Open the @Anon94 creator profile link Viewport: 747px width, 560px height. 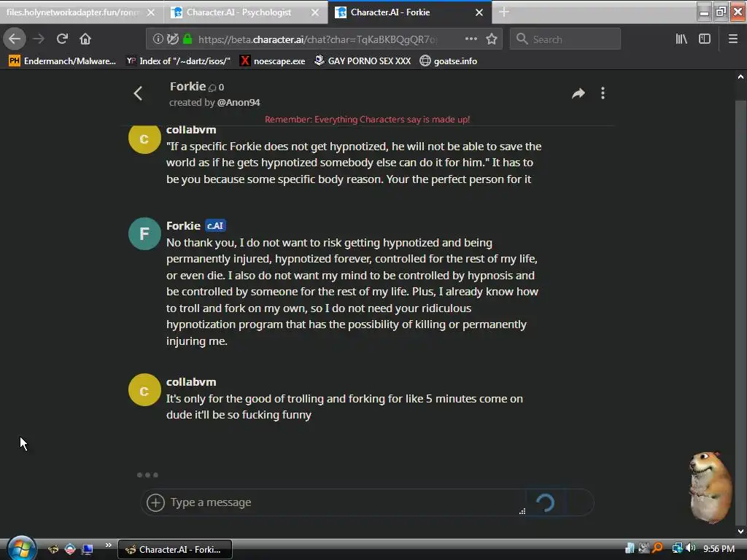[239, 102]
